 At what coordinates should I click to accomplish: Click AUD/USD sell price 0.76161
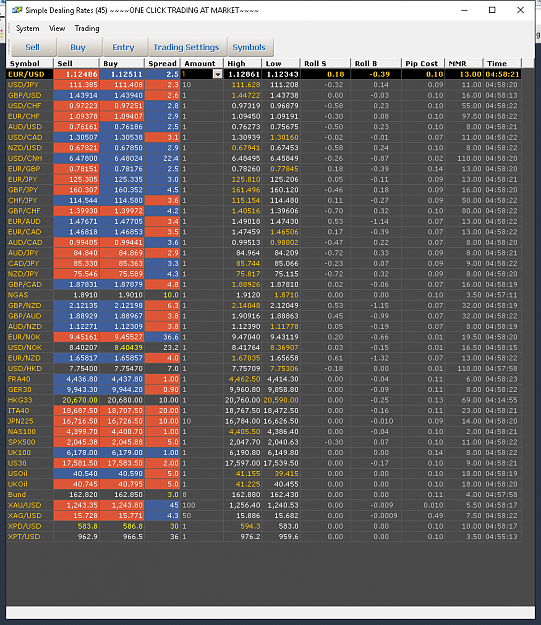coord(76,127)
